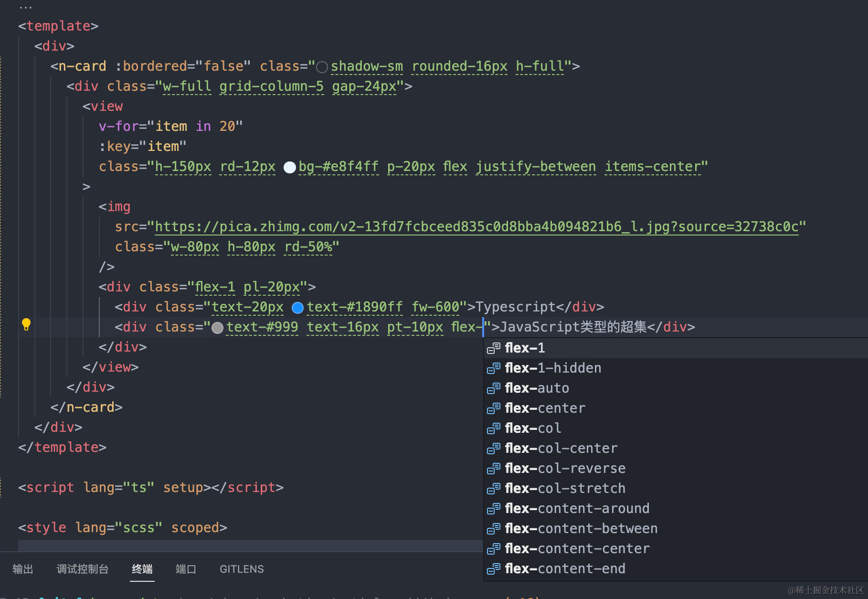Click the closing </template> tag
The width and height of the screenshot is (868, 599).
pos(62,447)
